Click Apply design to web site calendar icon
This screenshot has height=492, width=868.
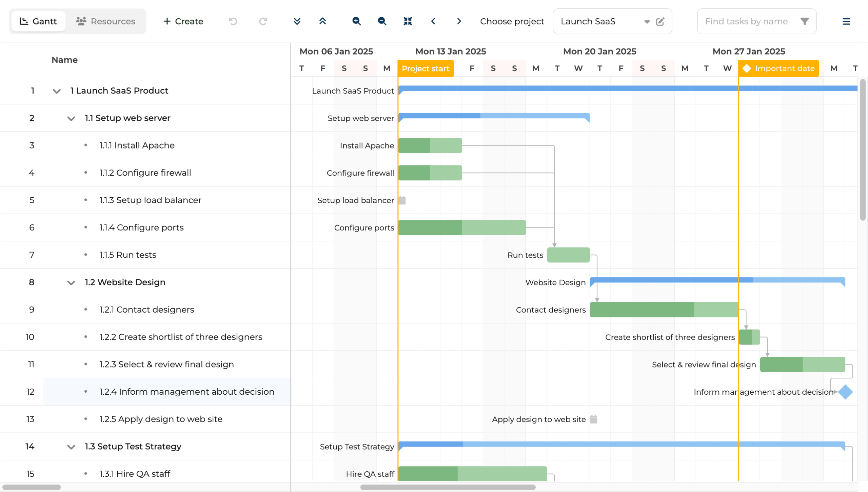click(x=593, y=419)
